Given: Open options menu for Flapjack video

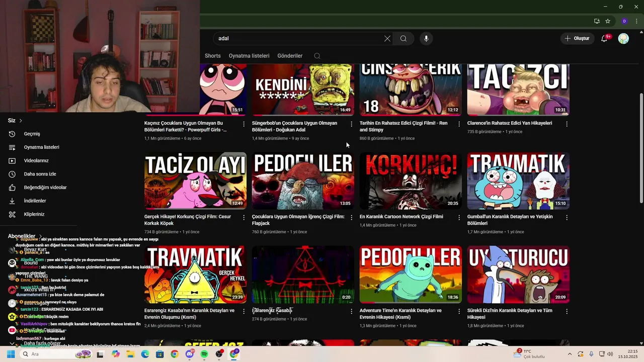Looking at the screenshot, I should click(x=352, y=218).
